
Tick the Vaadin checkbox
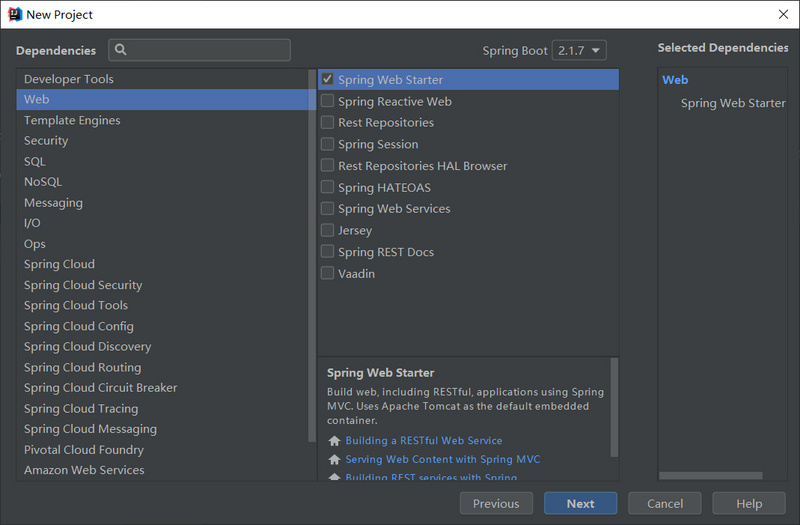pos(327,273)
